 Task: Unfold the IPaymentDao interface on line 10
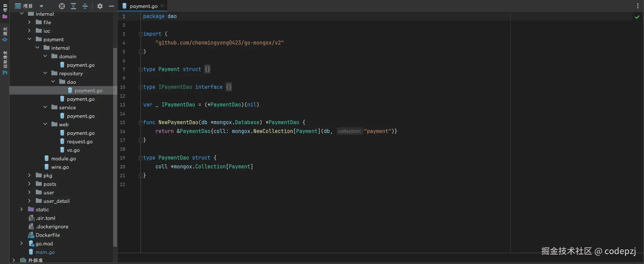[140, 87]
